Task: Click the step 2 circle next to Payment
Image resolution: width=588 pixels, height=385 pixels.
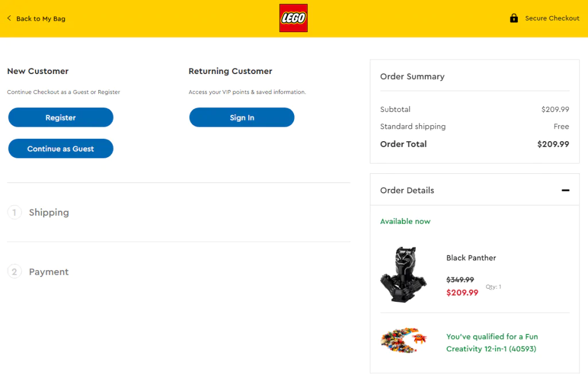Action: tap(14, 271)
